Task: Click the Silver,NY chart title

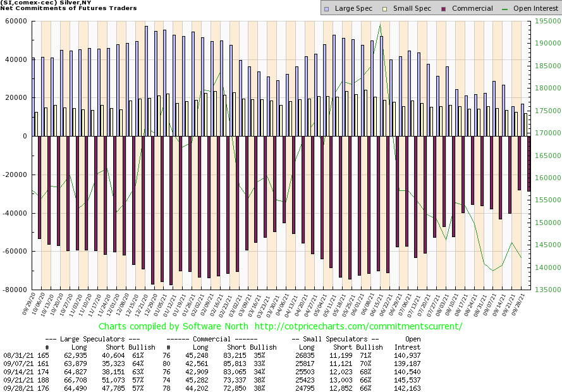Action: tap(37, 3)
